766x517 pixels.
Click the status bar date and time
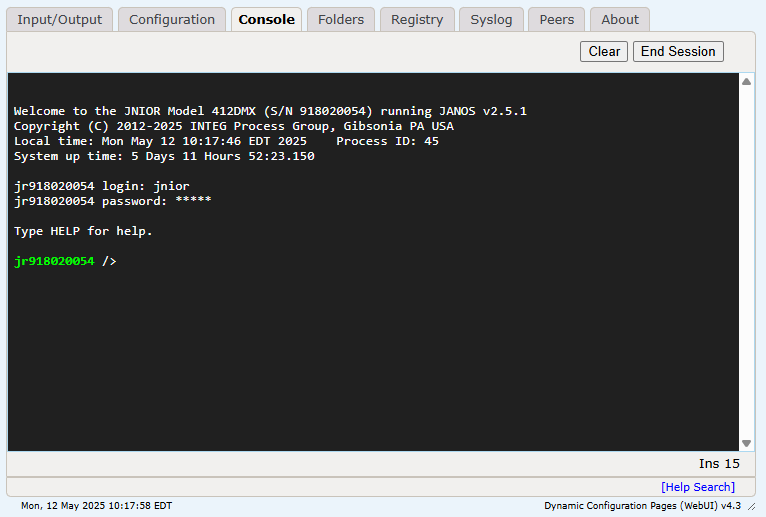coord(96,506)
